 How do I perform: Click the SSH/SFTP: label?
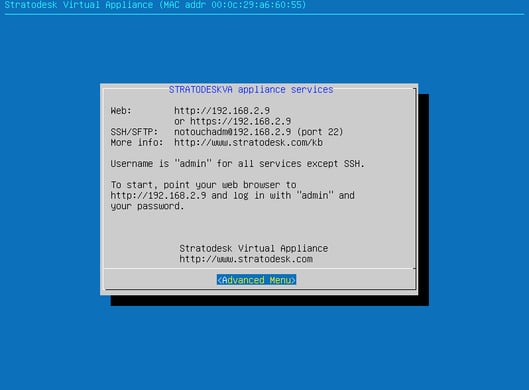134,132
